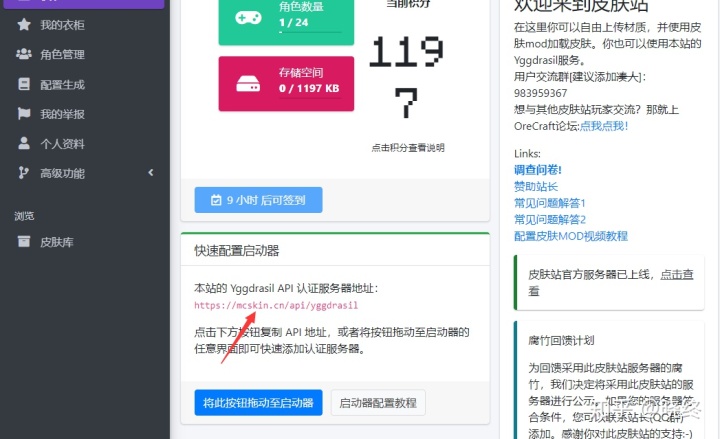Click the book icon beside 配置生成
The width and height of the screenshot is (720, 439).
24,84
